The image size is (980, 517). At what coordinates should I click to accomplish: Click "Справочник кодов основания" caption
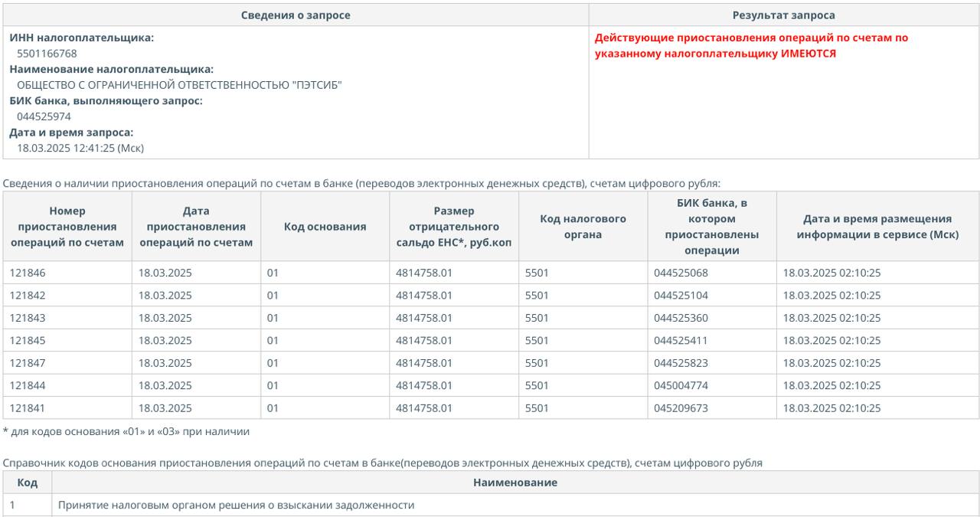point(383,463)
